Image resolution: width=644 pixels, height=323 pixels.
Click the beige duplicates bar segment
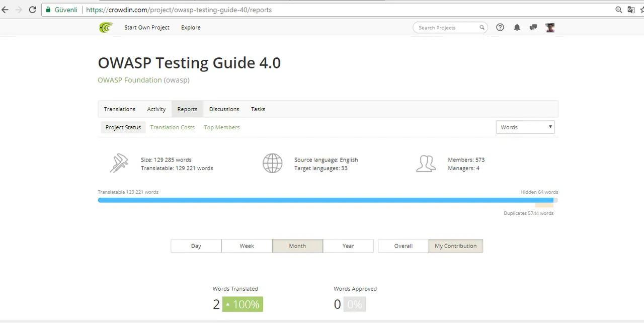544,205
